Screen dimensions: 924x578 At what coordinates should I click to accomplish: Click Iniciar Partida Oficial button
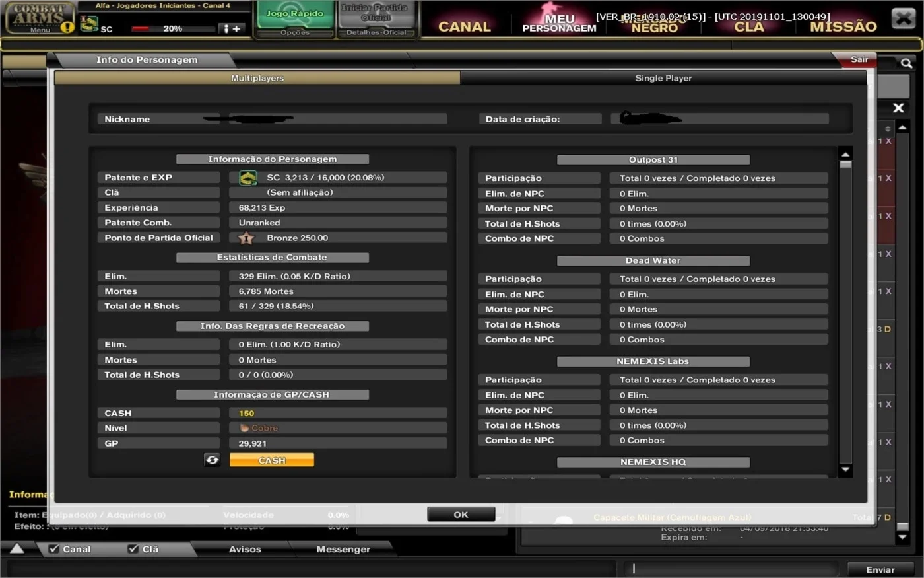[x=376, y=13]
